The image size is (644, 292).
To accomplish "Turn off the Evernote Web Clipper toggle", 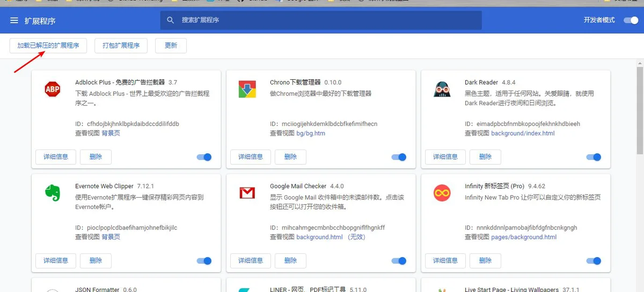I will [204, 261].
